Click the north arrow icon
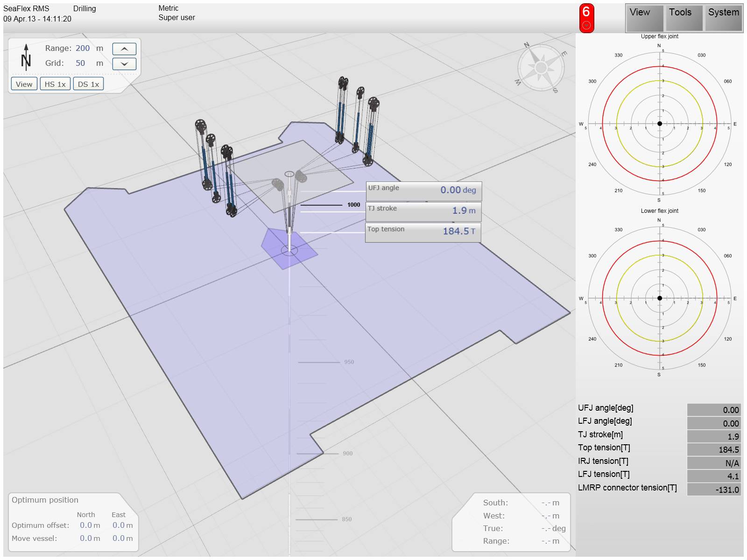Viewport: 747px width, 560px height. point(26,57)
